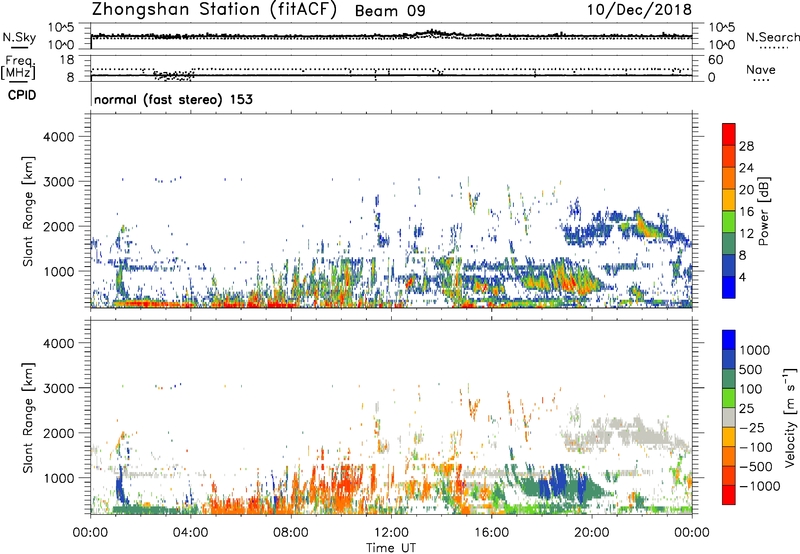Select the Time UT axis label
This screenshot has width=800, height=554.
pos(391,548)
